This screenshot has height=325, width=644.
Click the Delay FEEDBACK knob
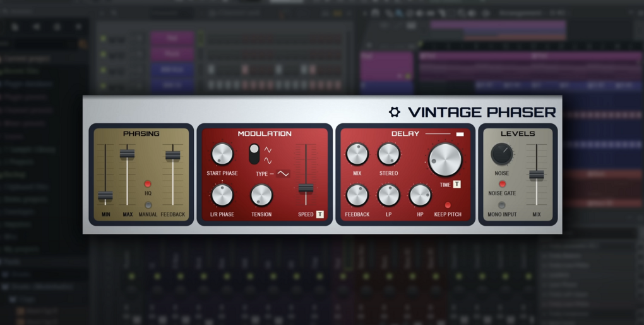tap(357, 195)
